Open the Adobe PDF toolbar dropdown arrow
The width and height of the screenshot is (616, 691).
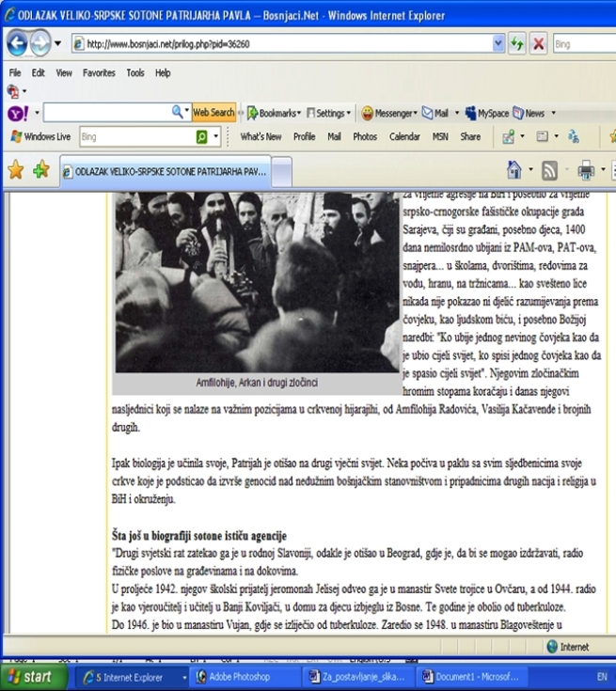(x=24, y=91)
